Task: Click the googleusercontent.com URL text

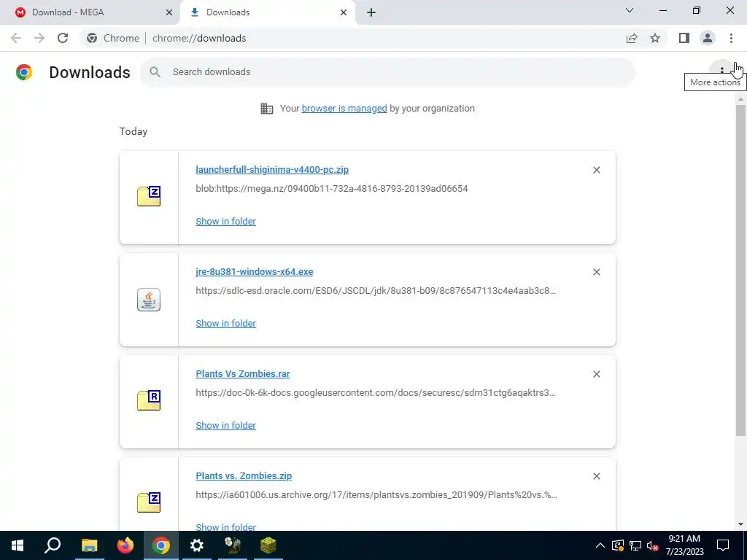Action: click(376, 393)
